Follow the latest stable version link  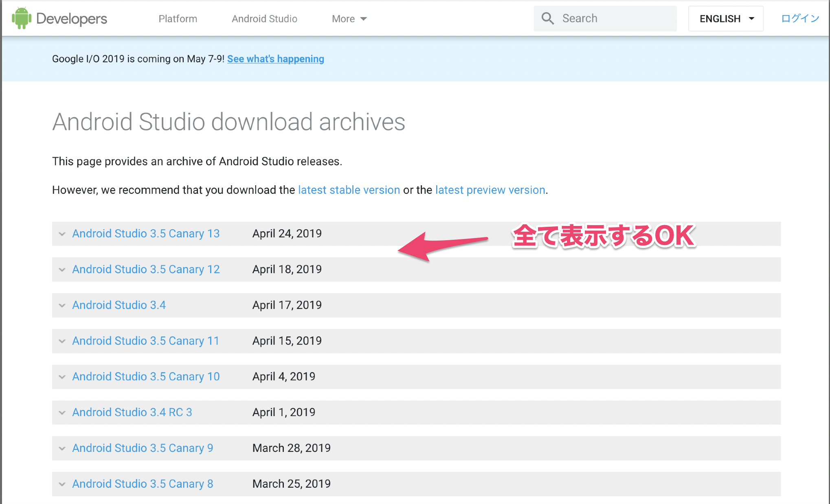[349, 190]
